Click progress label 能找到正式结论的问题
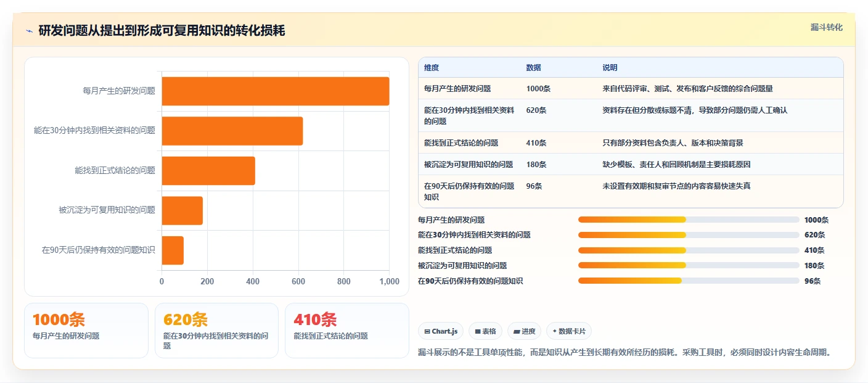 tap(455, 250)
